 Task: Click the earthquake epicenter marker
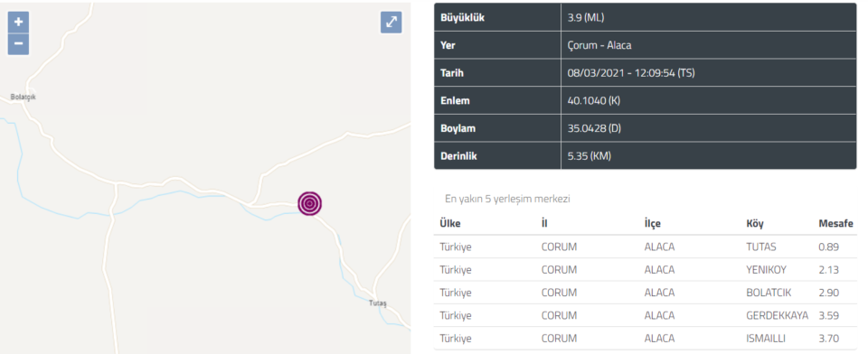[309, 203]
